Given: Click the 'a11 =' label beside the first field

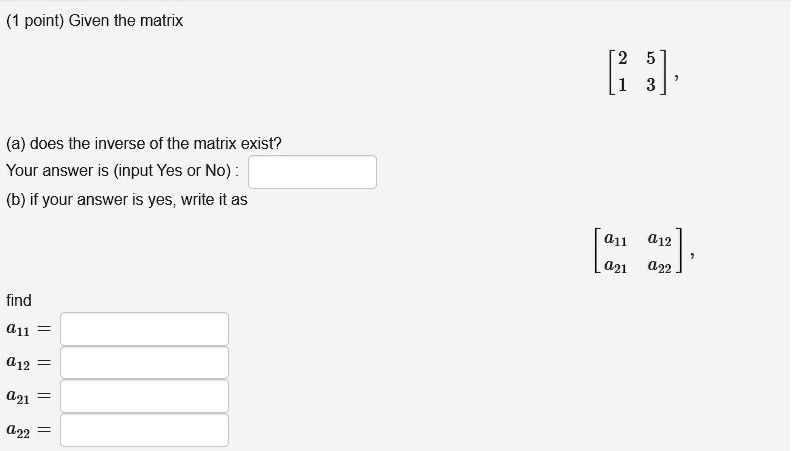Looking at the screenshot, I should pyautogui.click(x=28, y=330).
